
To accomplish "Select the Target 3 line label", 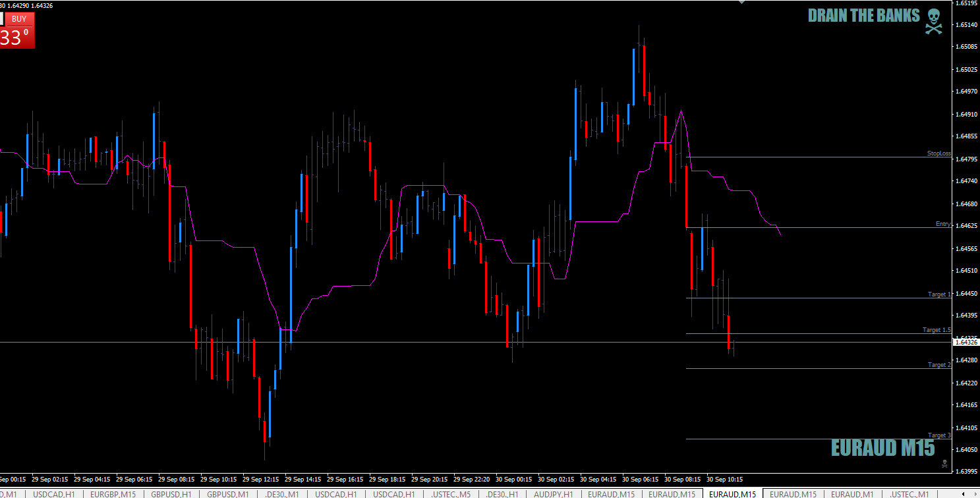I will coord(940,435).
